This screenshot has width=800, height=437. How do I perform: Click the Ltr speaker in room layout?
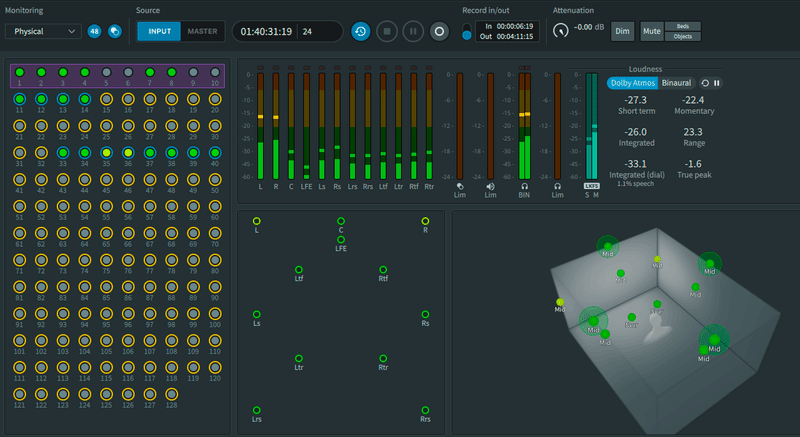(299, 358)
